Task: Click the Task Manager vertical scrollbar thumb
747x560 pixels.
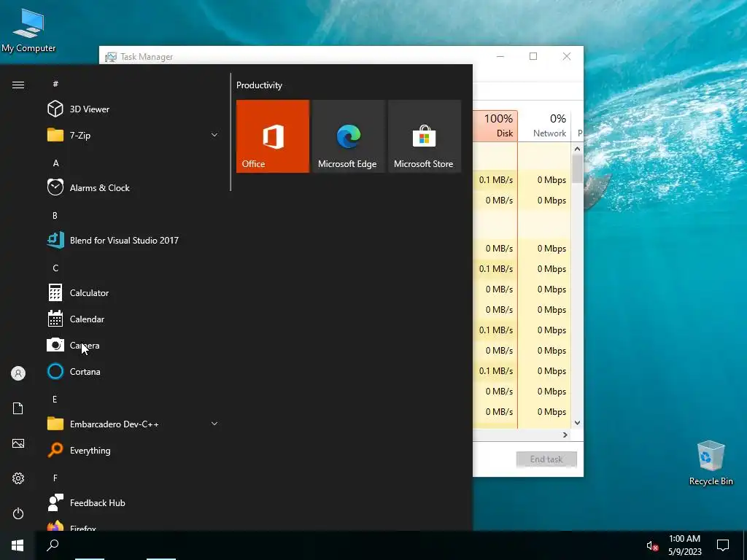Action: pyautogui.click(x=577, y=168)
